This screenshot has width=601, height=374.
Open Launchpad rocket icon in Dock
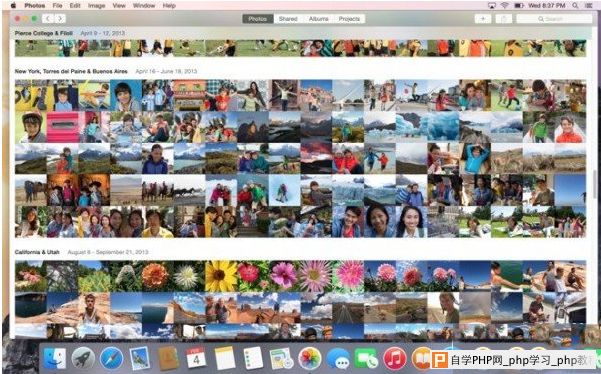point(83,359)
